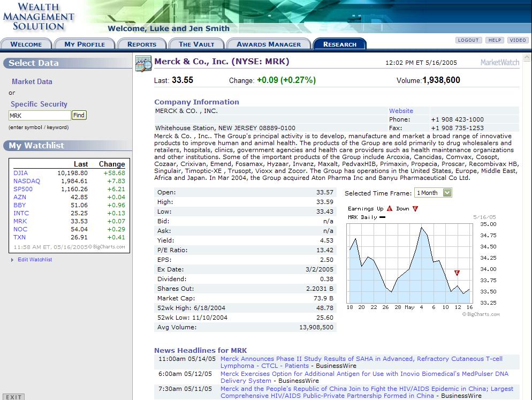Click the Find button

click(x=79, y=115)
